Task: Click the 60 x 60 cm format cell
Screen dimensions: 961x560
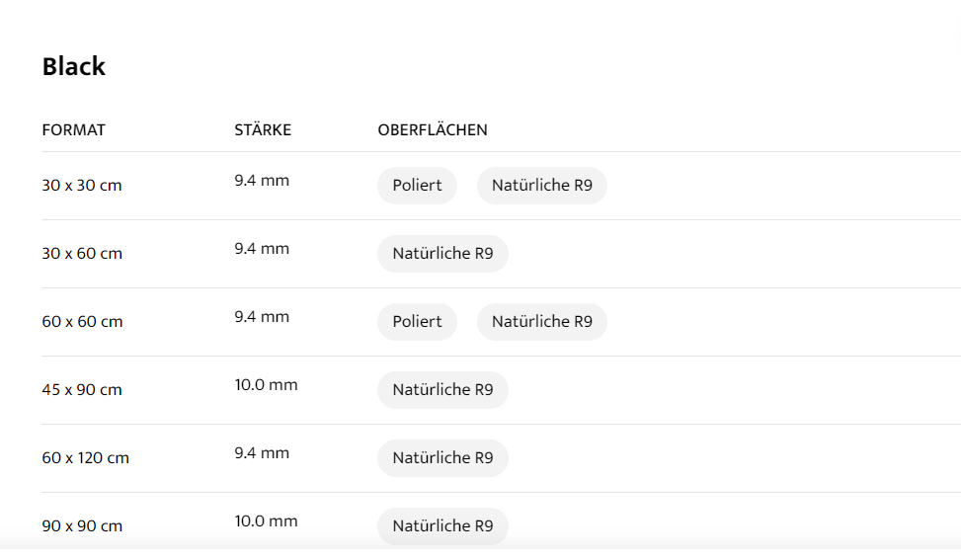Action: point(82,322)
